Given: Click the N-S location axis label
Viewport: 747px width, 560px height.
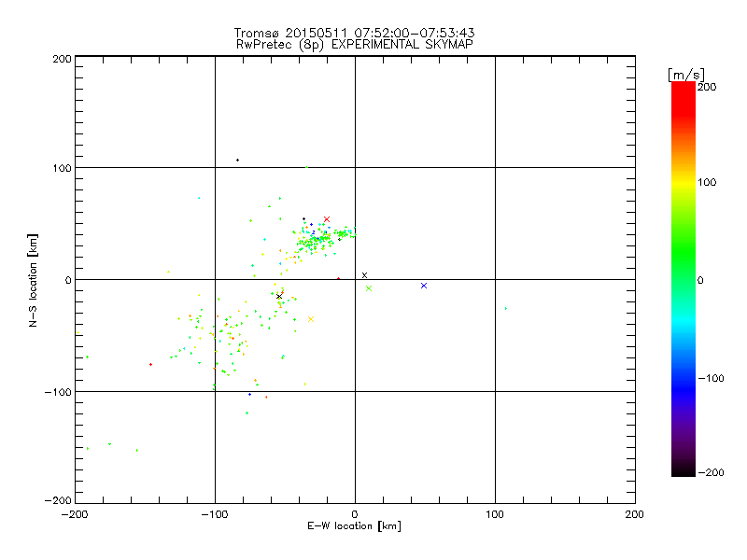Looking at the screenshot, I should (x=34, y=280).
